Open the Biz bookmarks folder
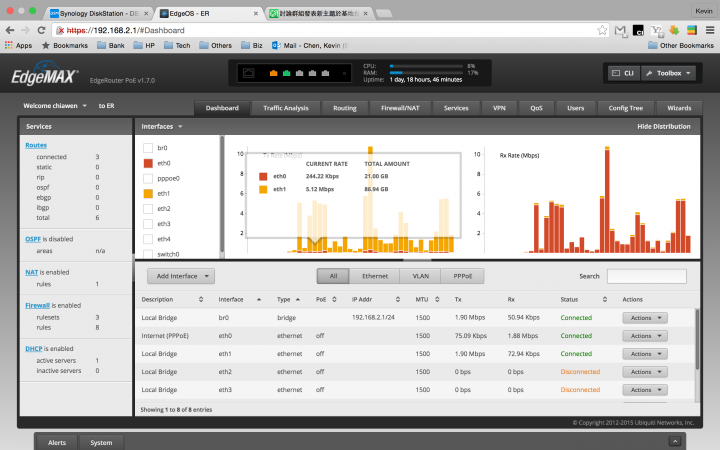 click(252, 45)
